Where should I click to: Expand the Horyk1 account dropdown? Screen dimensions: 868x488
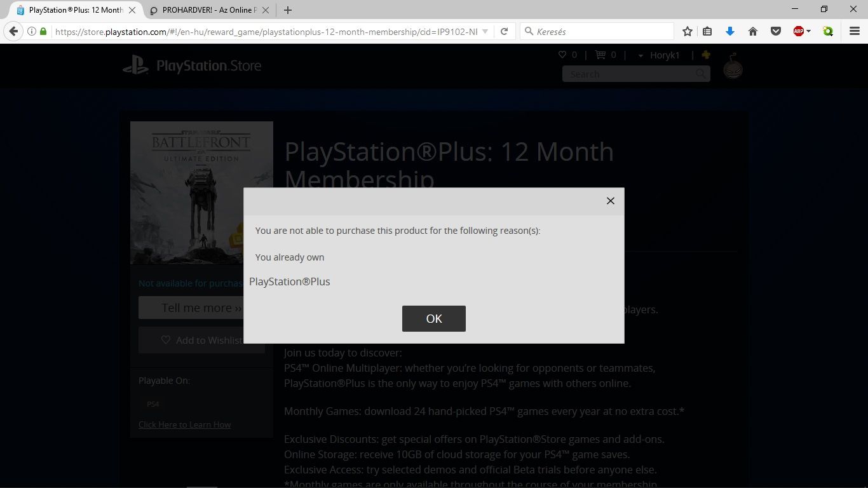658,55
